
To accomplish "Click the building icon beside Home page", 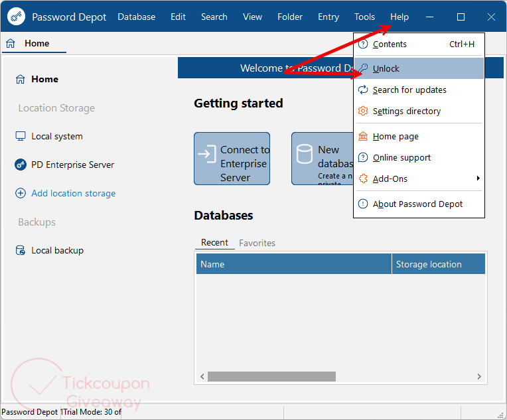I will coord(363,137).
